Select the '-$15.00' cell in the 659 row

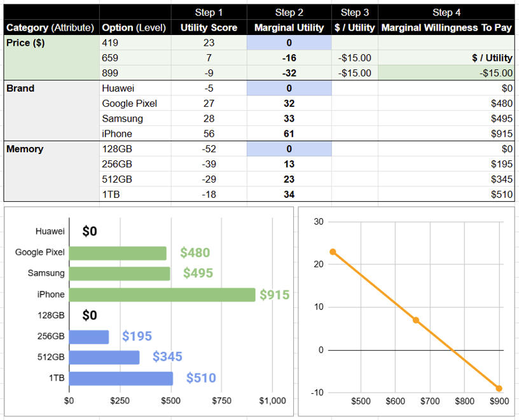point(354,58)
